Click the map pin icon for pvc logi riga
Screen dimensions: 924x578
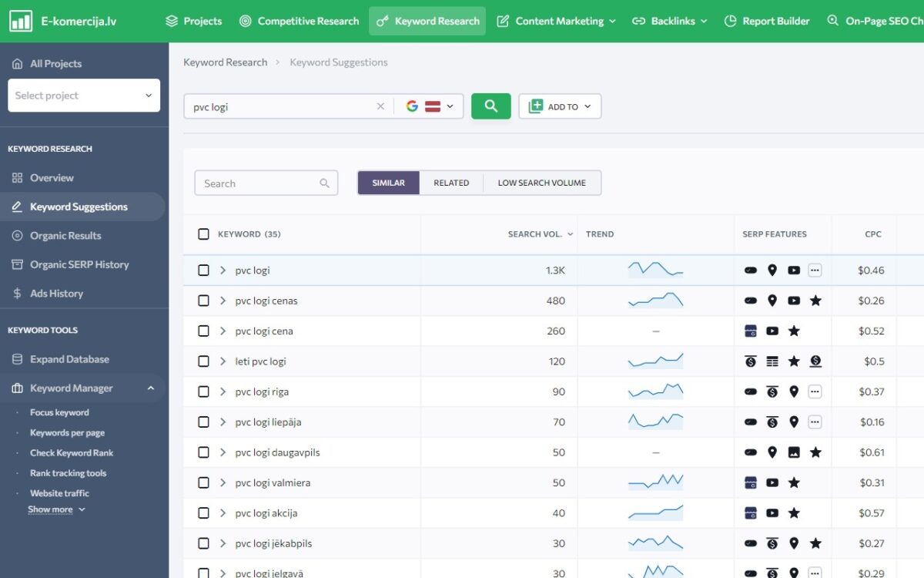tap(794, 391)
